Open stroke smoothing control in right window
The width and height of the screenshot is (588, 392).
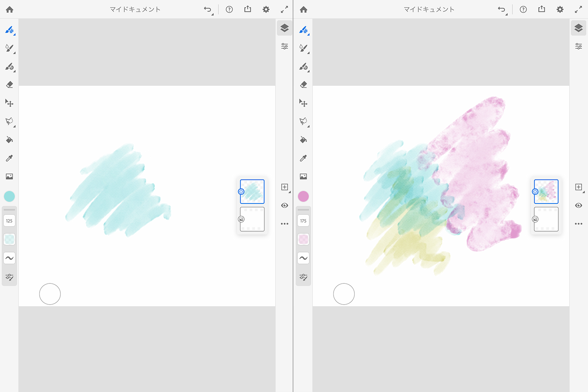coord(303,258)
